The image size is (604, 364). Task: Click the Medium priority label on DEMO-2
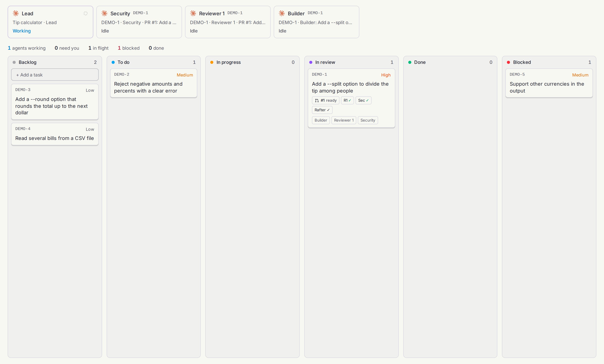pyautogui.click(x=185, y=75)
